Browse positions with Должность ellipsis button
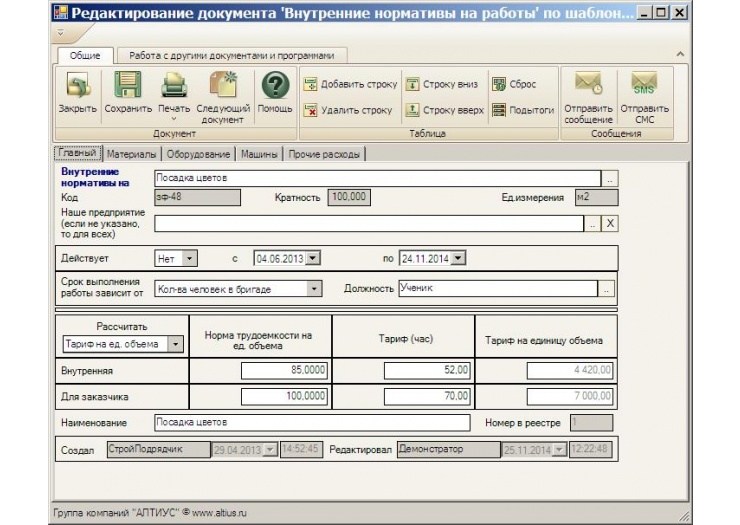Screen dimensions: 740x525 coord(606,289)
